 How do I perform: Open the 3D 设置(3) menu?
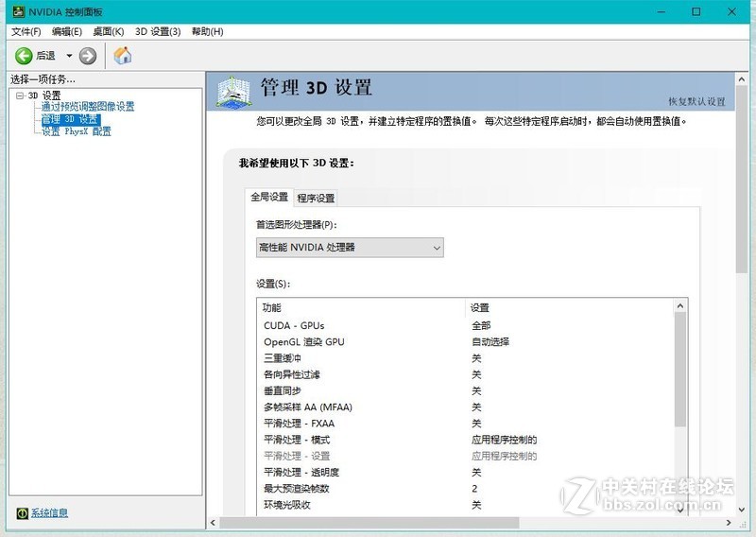158,31
